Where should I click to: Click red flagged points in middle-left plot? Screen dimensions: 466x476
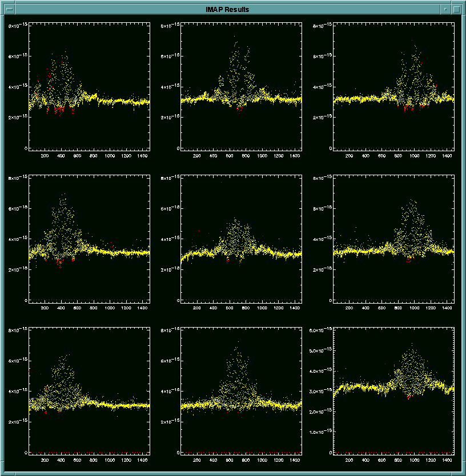point(60,262)
